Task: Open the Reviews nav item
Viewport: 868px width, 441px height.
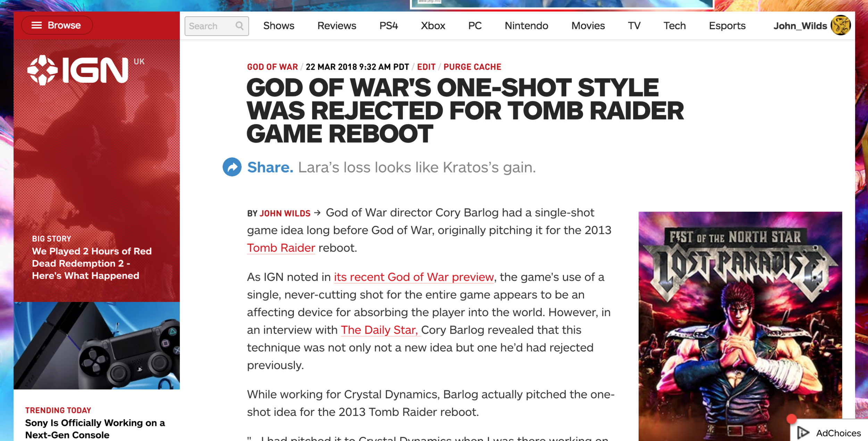Action: (x=336, y=26)
